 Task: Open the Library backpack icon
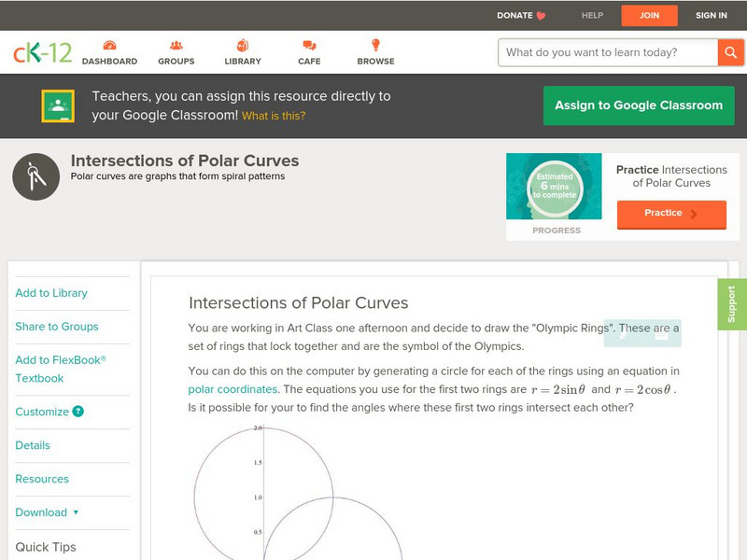point(243,45)
